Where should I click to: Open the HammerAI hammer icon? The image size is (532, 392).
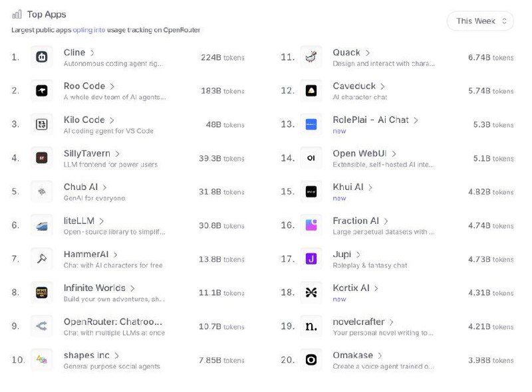(42, 258)
